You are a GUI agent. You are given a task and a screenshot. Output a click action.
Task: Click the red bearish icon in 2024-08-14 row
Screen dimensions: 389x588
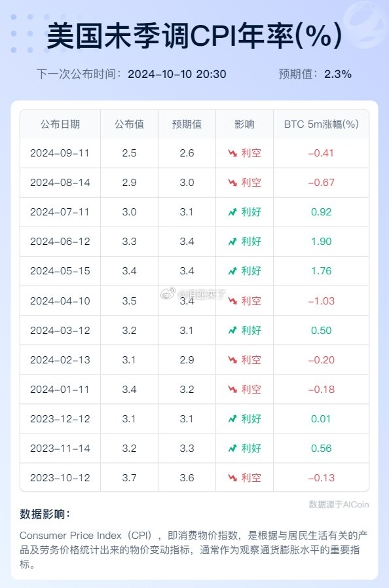pos(232,183)
